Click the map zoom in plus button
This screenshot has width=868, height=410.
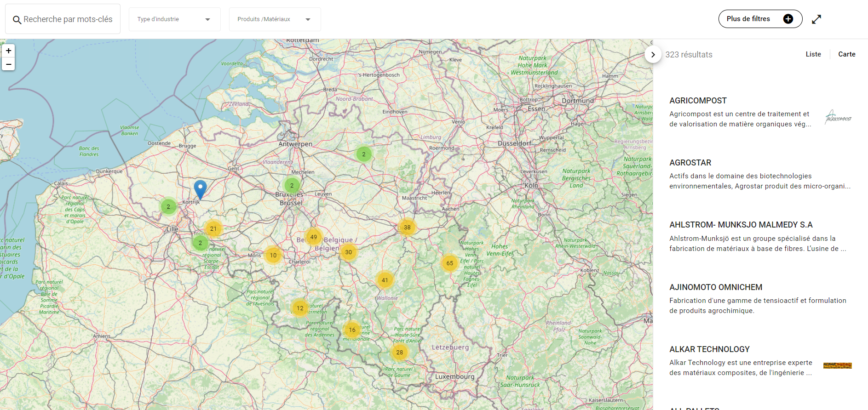tap(8, 51)
